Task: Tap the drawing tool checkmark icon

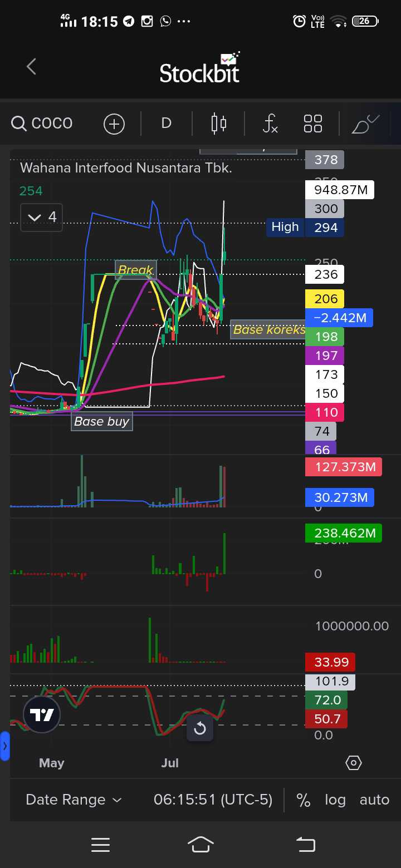Action: (x=365, y=124)
